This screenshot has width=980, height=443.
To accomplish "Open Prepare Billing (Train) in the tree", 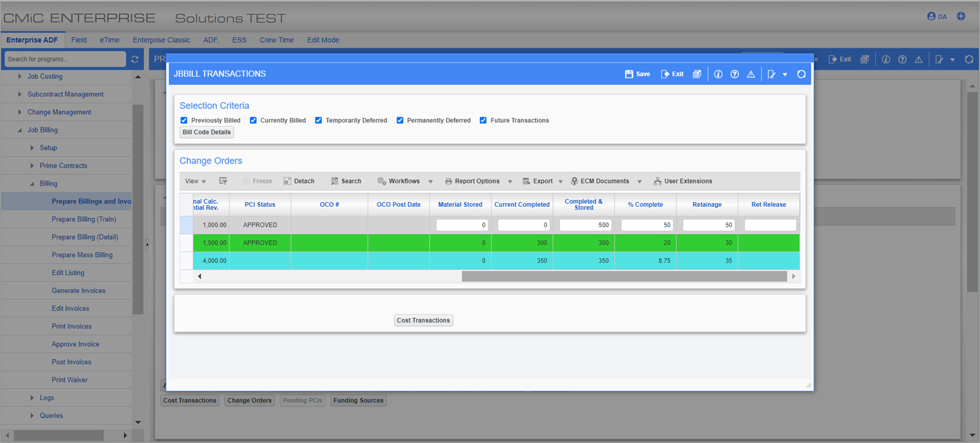I will point(84,219).
